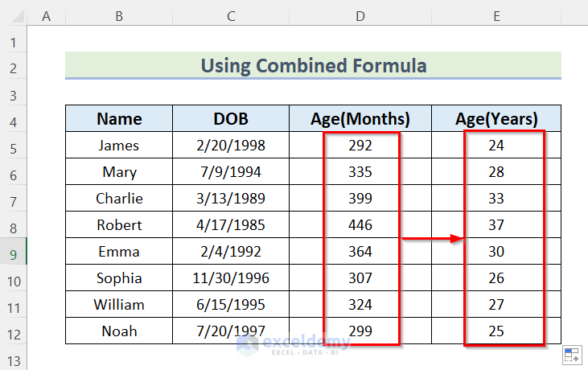Click the title cell "Using Combined Formula"
Screen dimensions: 588x370
click(x=313, y=65)
